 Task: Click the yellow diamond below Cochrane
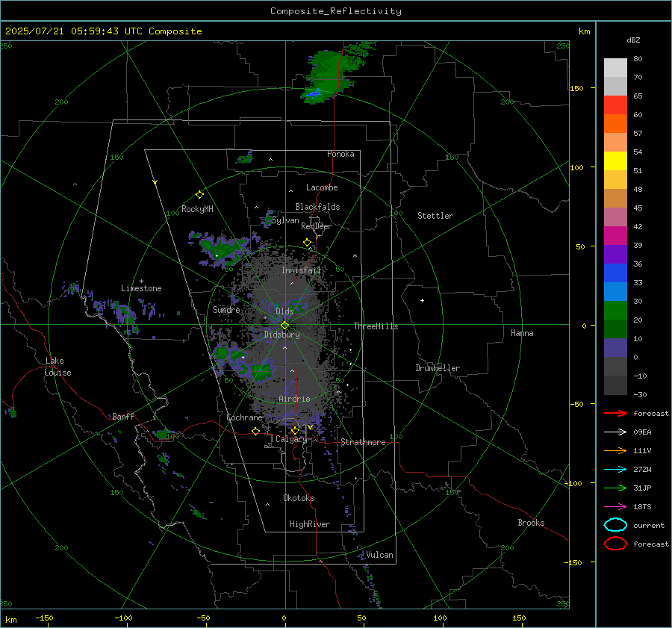(255, 432)
